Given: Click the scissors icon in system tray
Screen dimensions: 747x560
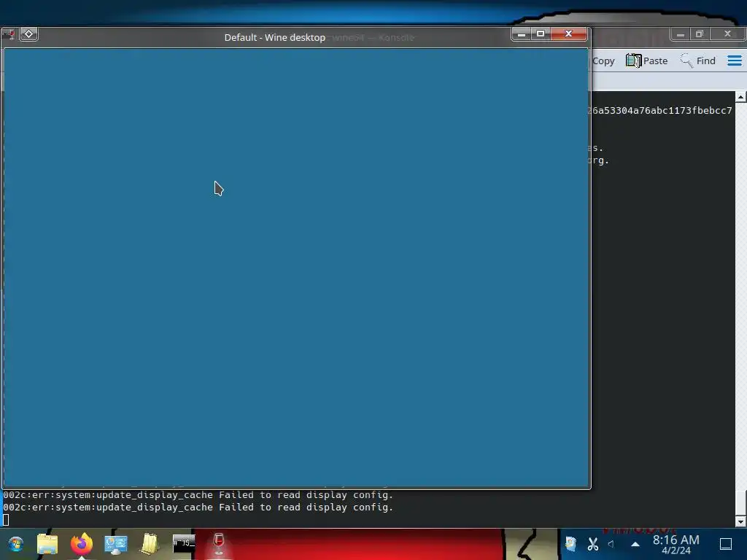Looking at the screenshot, I should 592,544.
